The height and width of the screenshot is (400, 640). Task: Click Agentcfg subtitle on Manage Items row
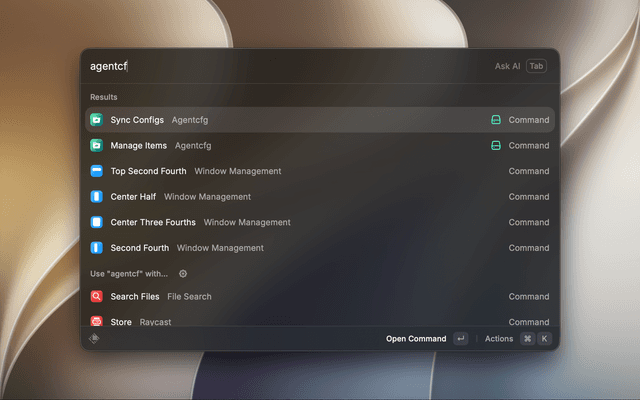click(x=193, y=146)
